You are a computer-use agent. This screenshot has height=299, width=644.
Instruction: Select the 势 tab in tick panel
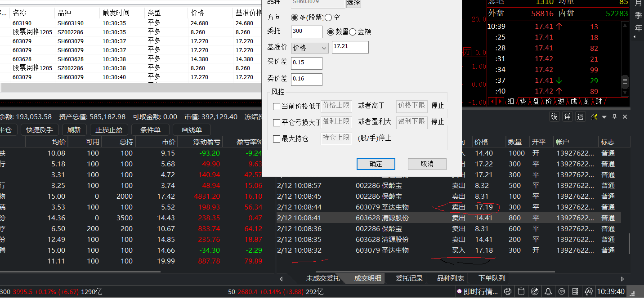523,102
